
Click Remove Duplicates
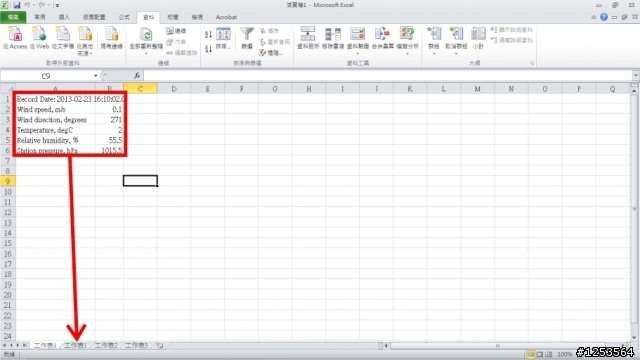(333, 38)
